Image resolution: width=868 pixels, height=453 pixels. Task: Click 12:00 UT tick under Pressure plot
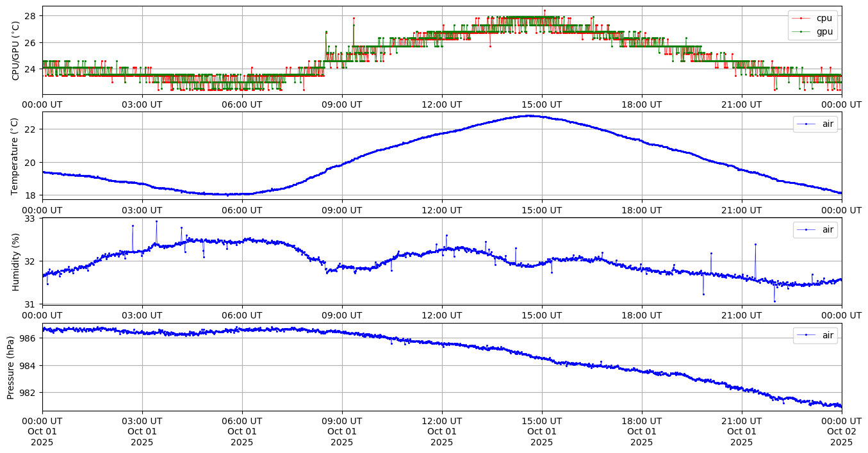click(x=441, y=420)
